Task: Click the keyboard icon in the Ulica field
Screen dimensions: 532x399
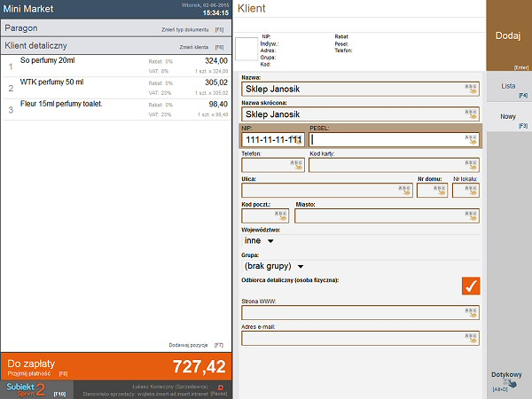Action: [x=403, y=190]
